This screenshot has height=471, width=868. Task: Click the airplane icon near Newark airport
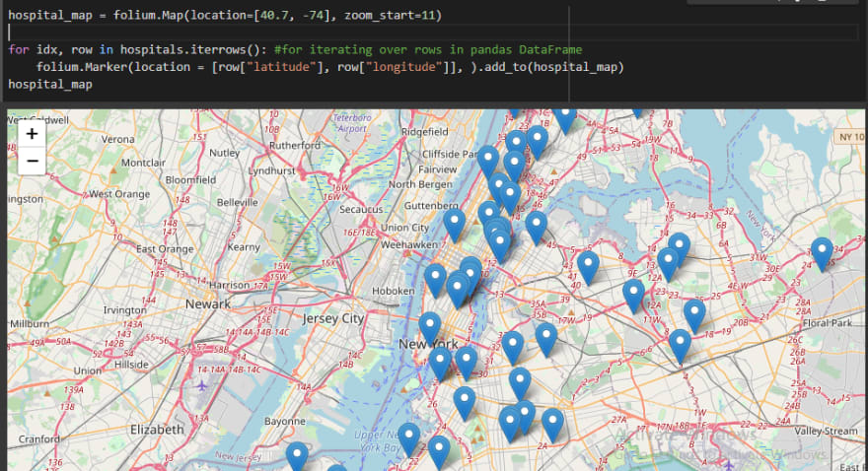201,385
